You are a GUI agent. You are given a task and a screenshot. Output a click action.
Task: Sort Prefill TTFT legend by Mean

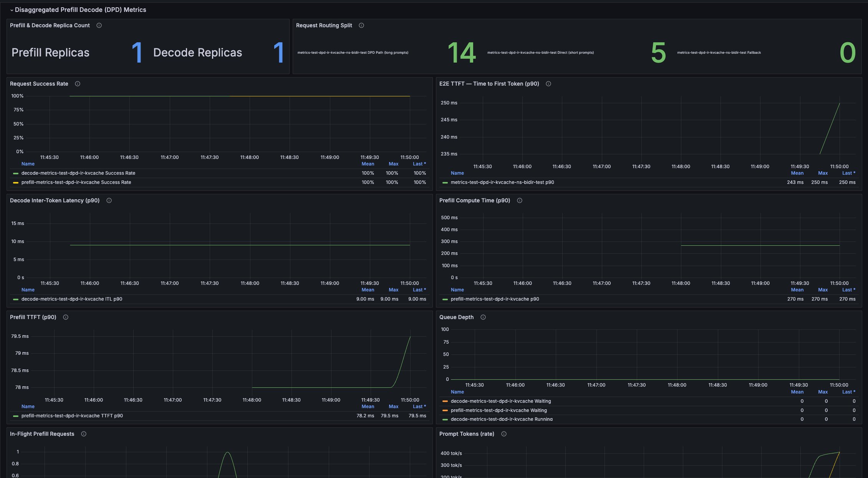pyautogui.click(x=368, y=407)
